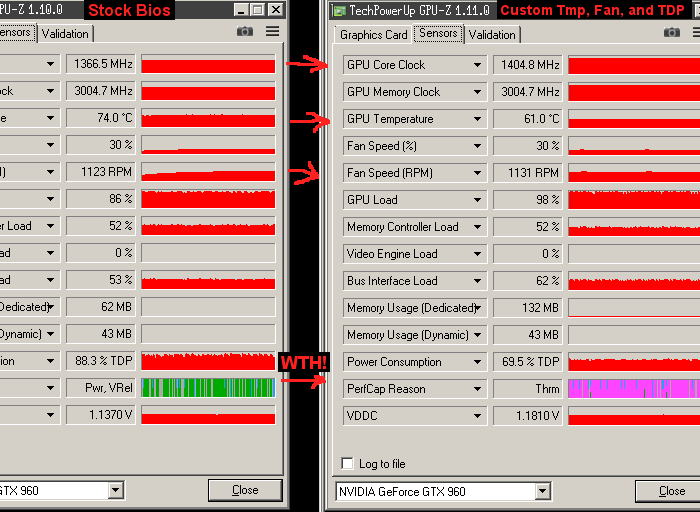This screenshot has height=512, width=700.
Task: Click the screenshot camera icon in Stock Bios window
Action: coord(245,31)
